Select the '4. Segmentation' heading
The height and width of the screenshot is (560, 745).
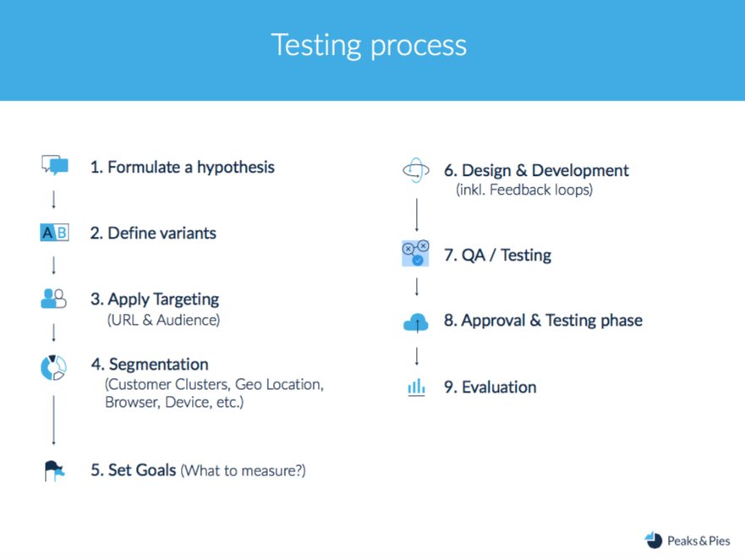pos(150,364)
